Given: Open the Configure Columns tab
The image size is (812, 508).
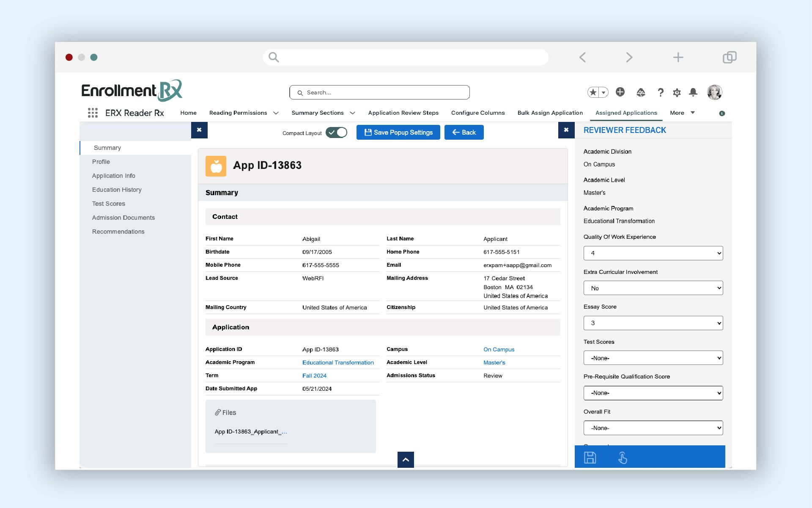Looking at the screenshot, I should (478, 113).
